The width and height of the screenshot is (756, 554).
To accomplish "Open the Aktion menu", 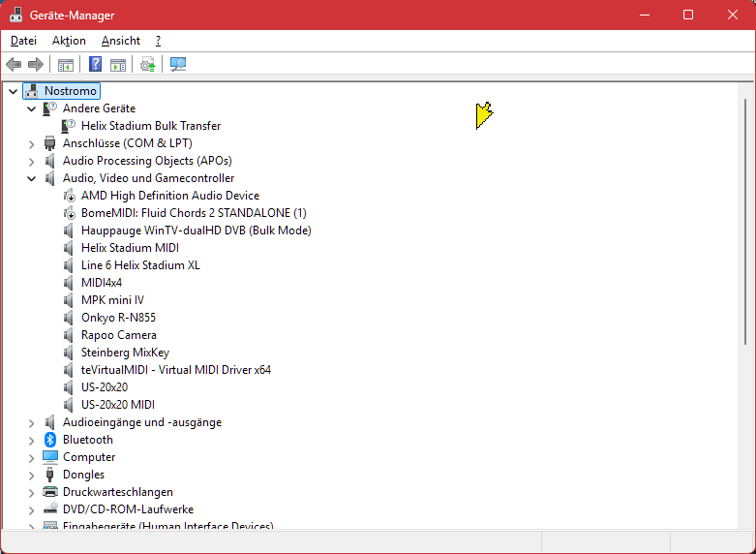I will click(x=69, y=41).
